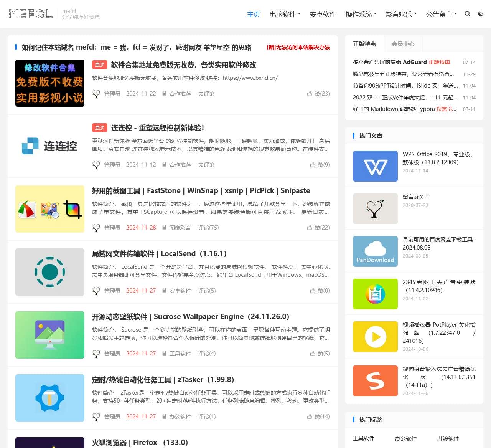Open Typora Markdown editor deal link
Viewport: 491px width, 448px height.
click(x=404, y=109)
